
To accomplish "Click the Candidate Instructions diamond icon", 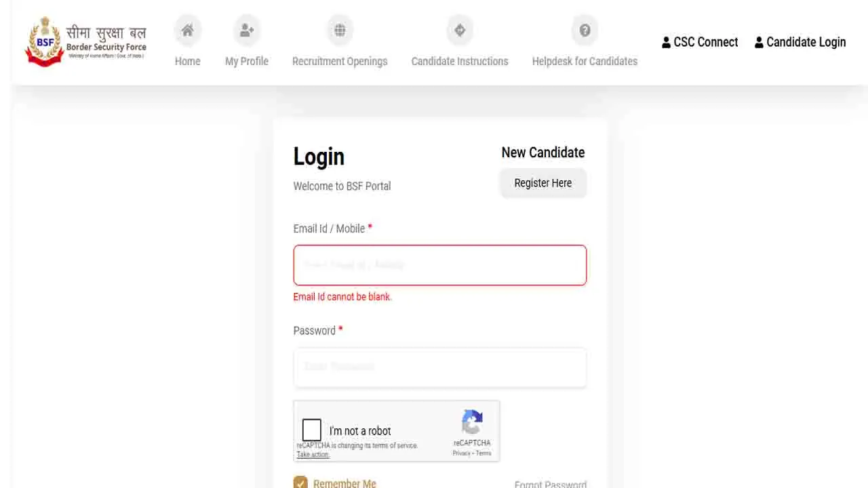I will 460,30.
